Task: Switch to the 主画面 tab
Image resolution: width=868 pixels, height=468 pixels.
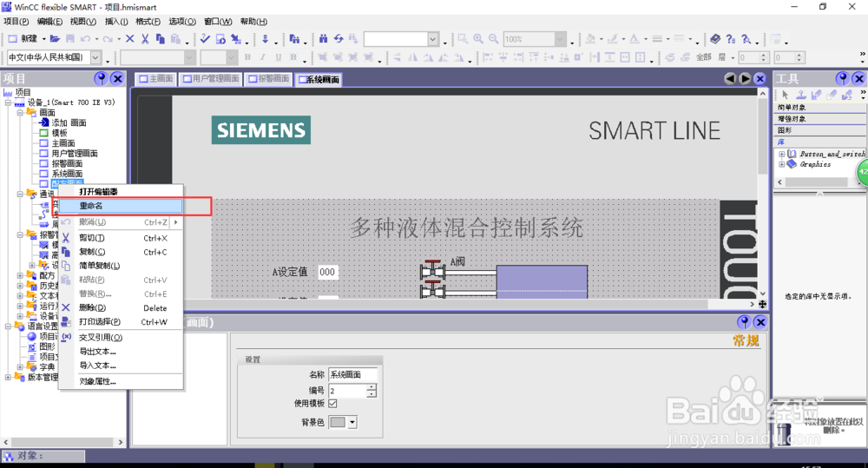Action: click(x=156, y=79)
